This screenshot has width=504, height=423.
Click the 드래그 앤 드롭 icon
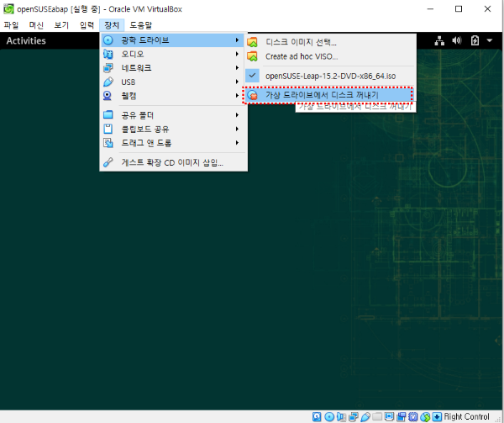pos(108,143)
